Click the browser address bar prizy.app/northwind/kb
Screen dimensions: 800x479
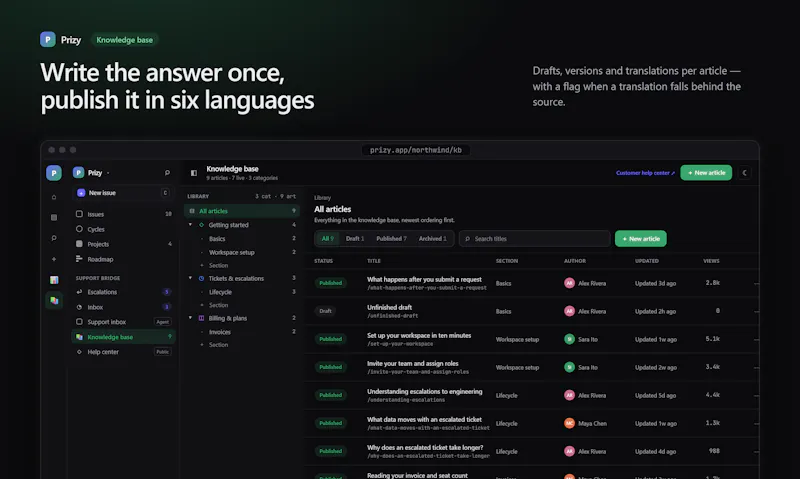[x=416, y=150]
